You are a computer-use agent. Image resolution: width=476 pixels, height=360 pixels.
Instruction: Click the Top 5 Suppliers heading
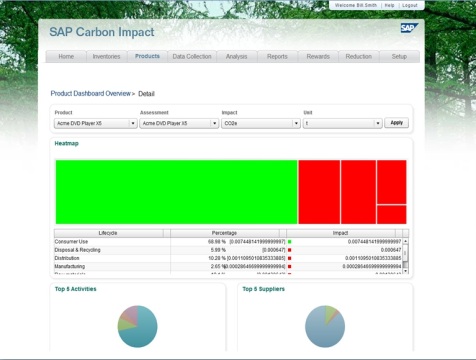(264, 289)
